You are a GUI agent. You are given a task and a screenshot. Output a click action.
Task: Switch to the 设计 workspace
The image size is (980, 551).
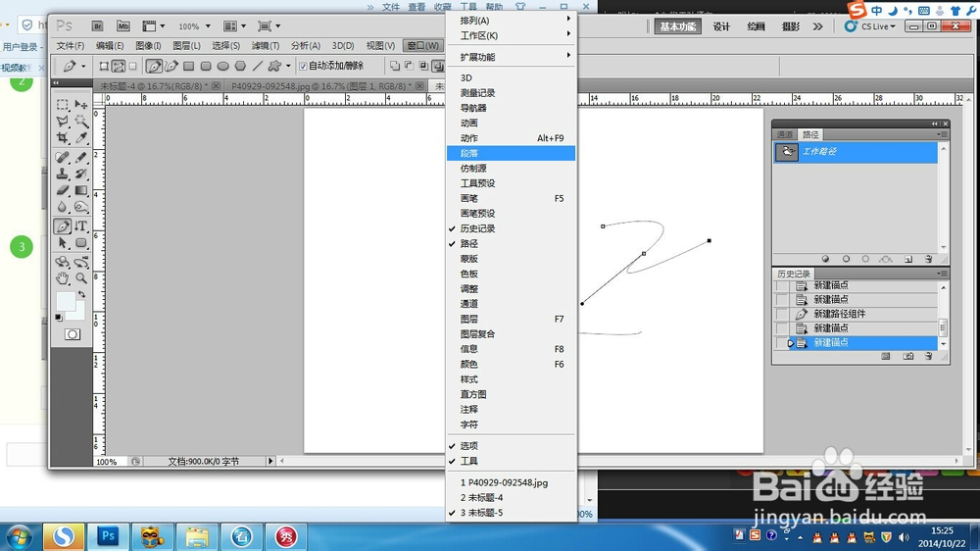[x=721, y=26]
